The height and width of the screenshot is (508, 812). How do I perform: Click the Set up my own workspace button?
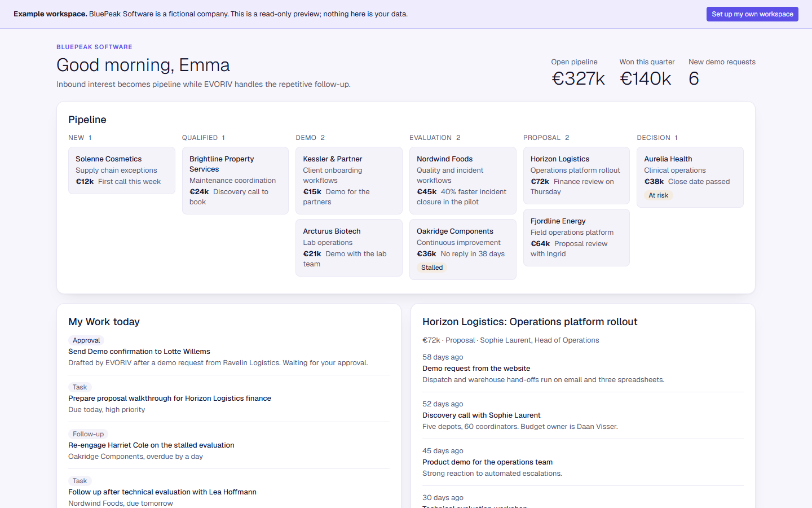[x=752, y=14]
